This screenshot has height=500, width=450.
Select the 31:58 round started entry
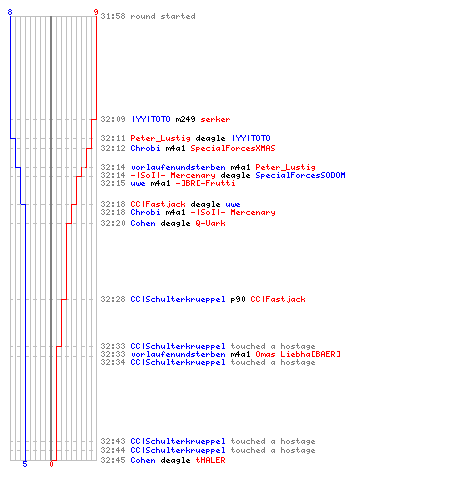(x=148, y=16)
